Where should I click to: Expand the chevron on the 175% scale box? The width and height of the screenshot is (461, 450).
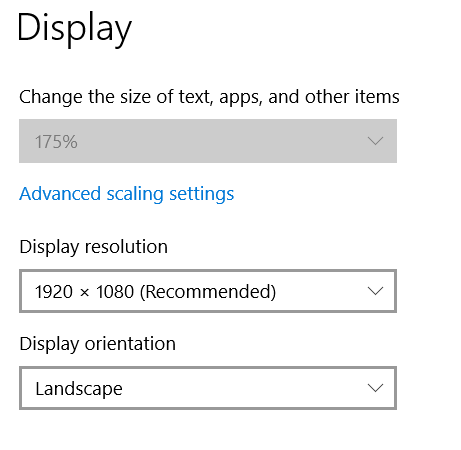click(375, 141)
